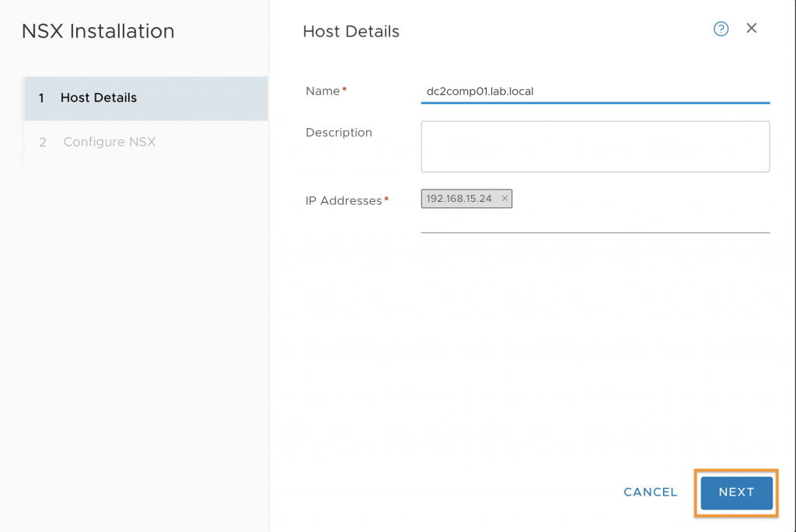Click the NEXT button

[x=737, y=492]
